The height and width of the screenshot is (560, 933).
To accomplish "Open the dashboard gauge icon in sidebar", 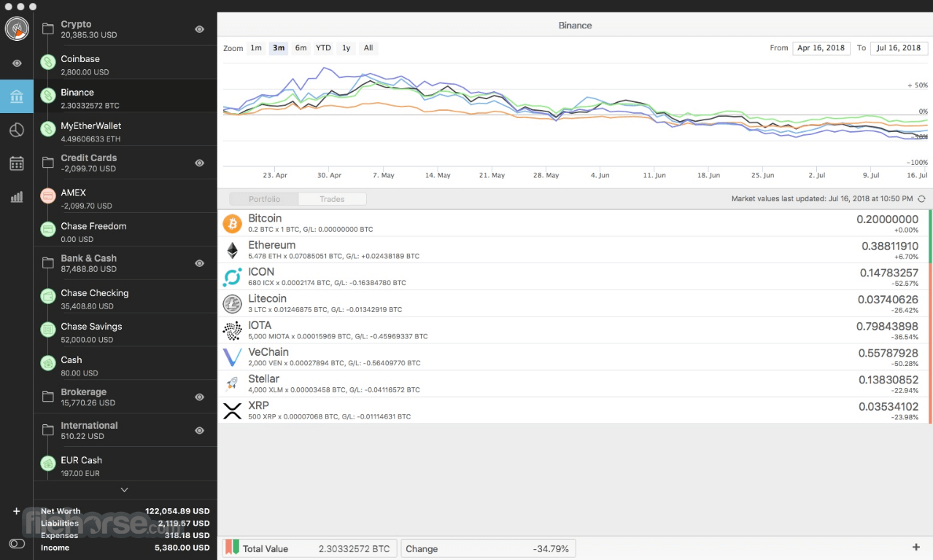I will (x=16, y=29).
